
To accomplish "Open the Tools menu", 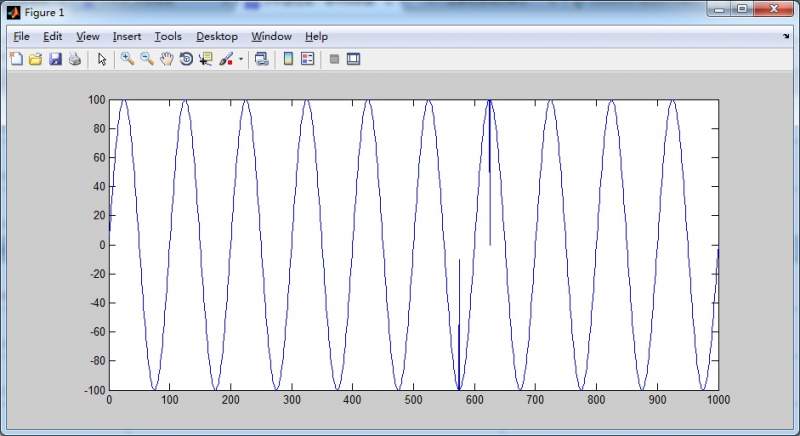I will pos(168,36).
